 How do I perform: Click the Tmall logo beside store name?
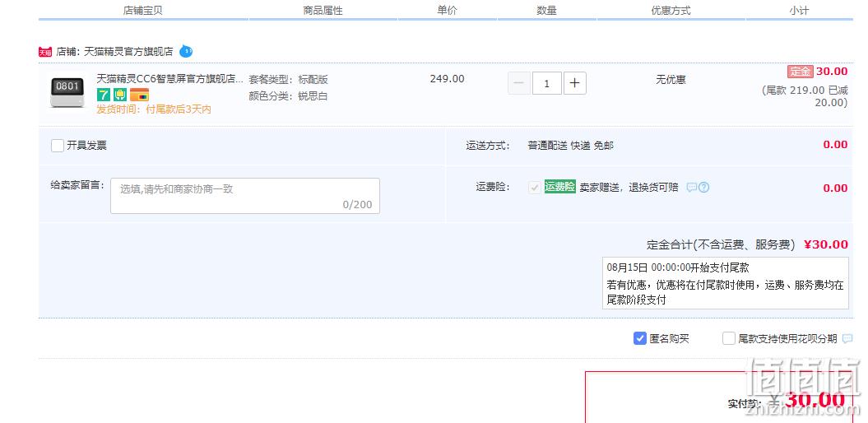44,52
